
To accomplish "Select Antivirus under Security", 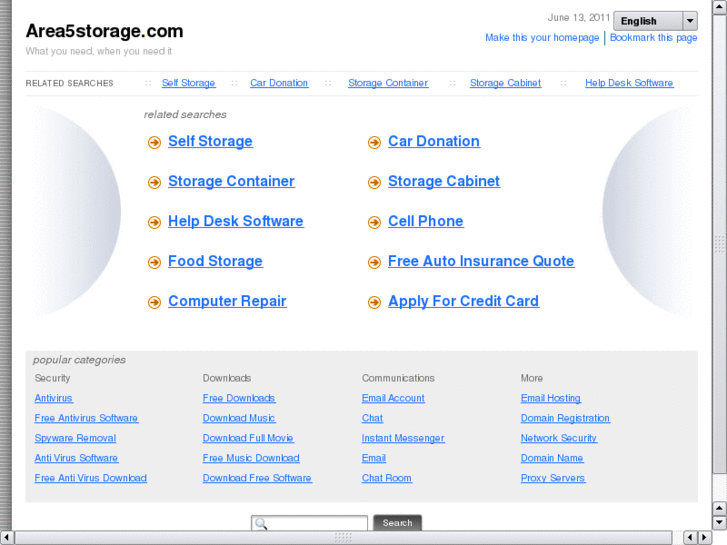I will (x=53, y=398).
